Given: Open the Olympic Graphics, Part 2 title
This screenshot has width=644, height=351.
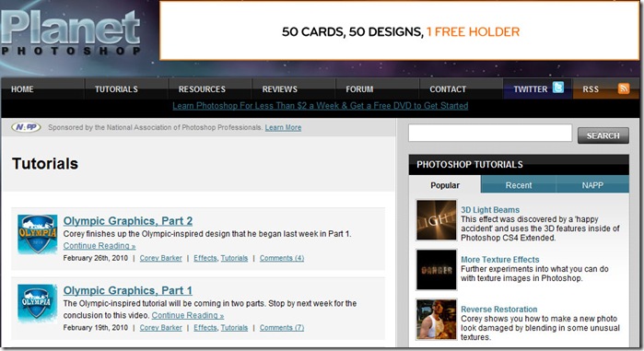Looking at the screenshot, I should [x=128, y=221].
